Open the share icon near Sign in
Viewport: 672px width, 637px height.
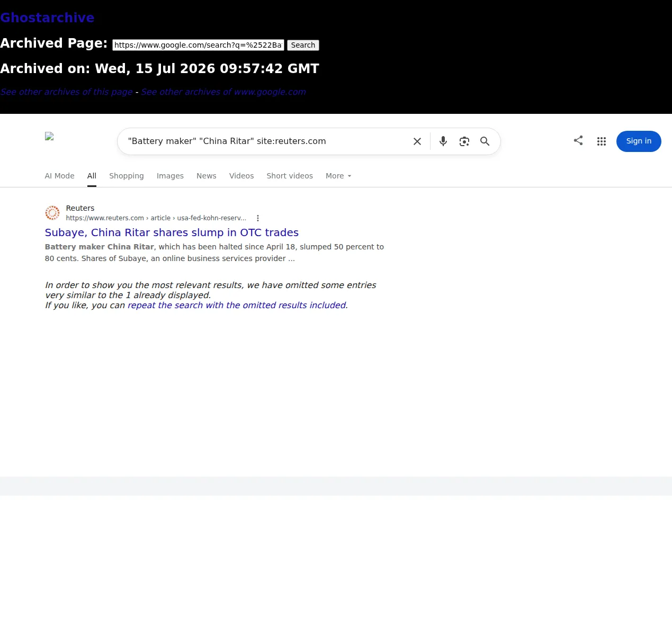578,140
